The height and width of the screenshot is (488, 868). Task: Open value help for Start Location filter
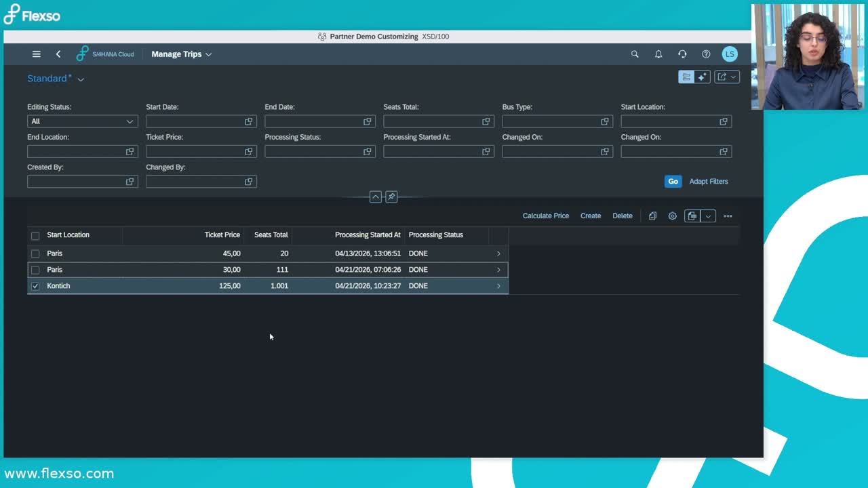[x=724, y=121]
